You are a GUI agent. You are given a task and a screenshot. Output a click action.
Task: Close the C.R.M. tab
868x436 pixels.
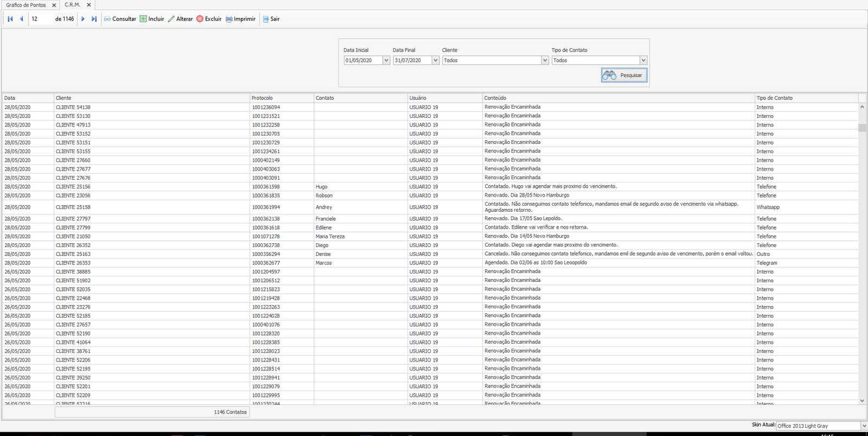point(89,5)
